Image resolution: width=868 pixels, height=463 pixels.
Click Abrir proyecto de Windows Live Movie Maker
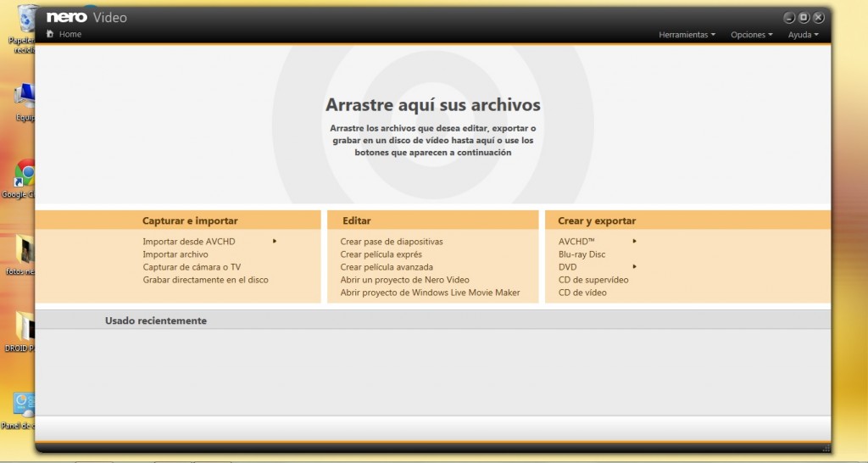(430, 293)
